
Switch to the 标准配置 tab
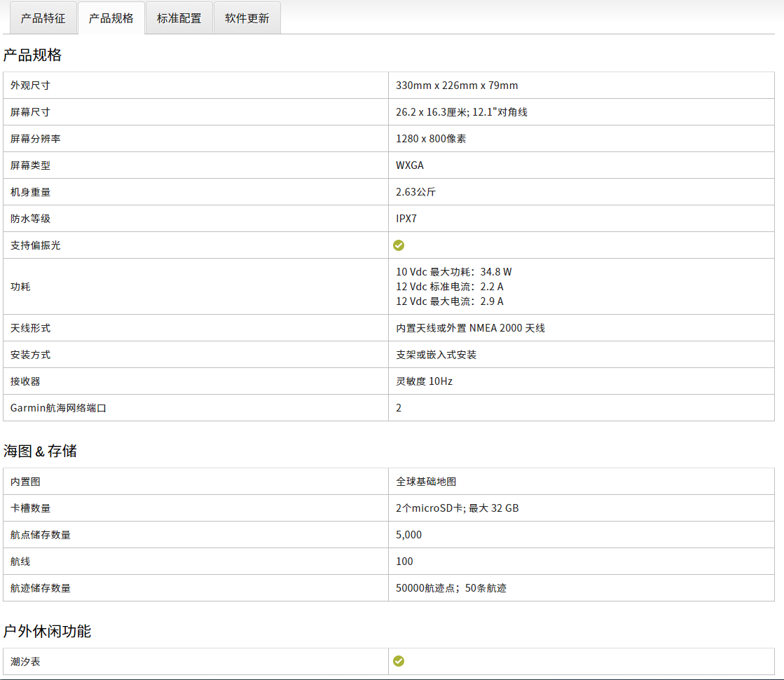pos(179,18)
